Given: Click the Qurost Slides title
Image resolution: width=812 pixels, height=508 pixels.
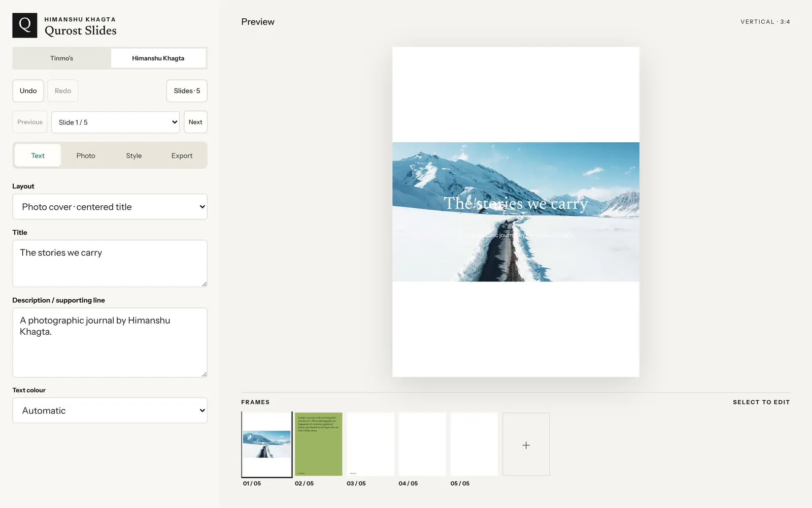Looking at the screenshot, I should (81, 30).
